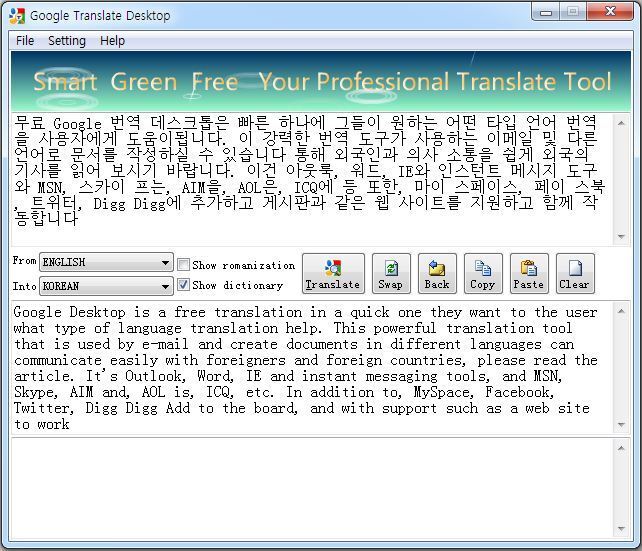
Task: Click up arrow of Korean text scrollbar
Action: coord(621,123)
